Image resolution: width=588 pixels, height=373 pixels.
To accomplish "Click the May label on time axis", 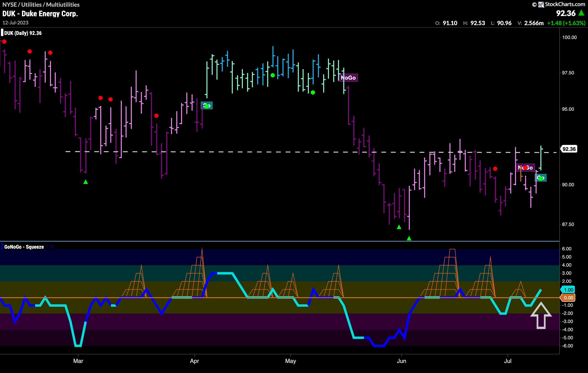I will (x=290, y=361).
